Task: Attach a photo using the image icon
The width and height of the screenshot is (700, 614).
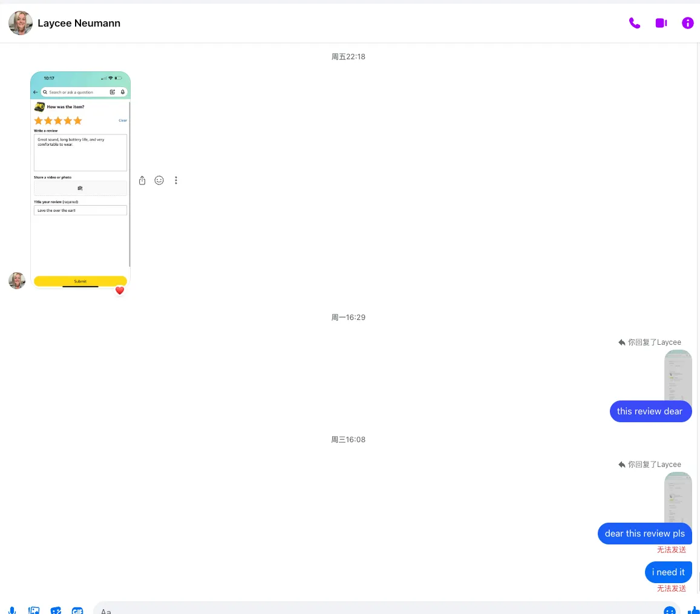Action: tap(34, 610)
